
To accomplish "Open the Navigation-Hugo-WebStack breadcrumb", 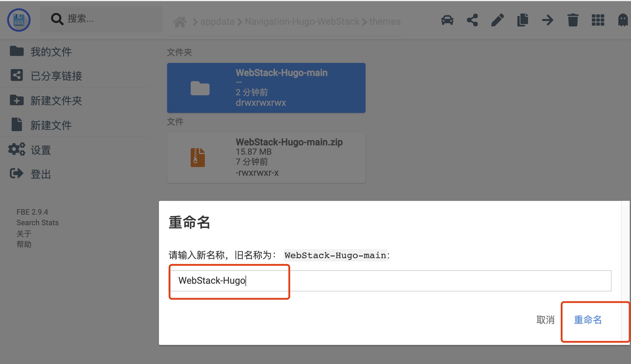I will (x=302, y=21).
